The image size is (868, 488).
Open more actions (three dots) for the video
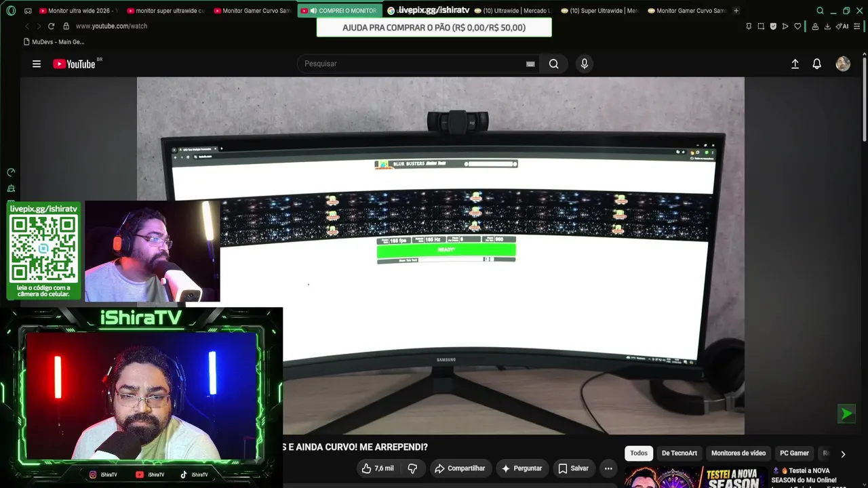(x=608, y=468)
